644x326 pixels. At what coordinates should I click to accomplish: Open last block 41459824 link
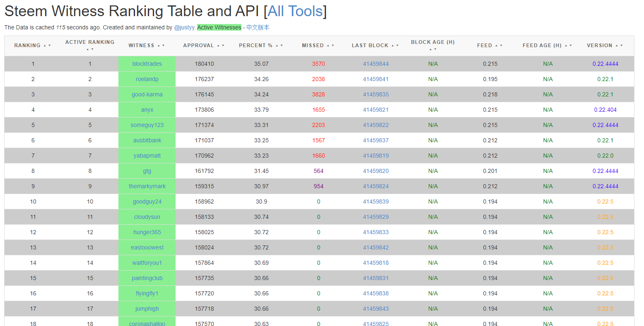pyautogui.click(x=376, y=186)
